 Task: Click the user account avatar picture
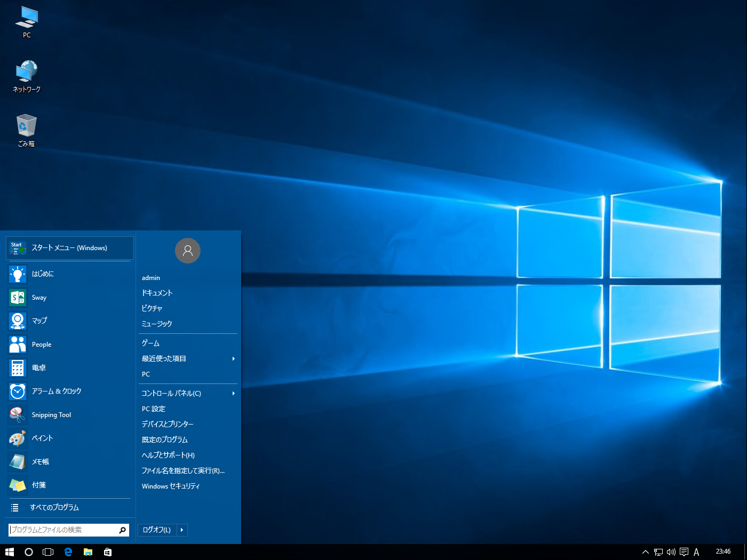tap(188, 251)
